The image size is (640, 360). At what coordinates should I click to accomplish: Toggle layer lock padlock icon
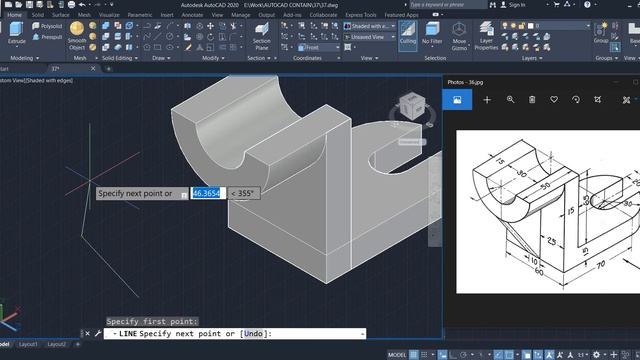(x=522, y=26)
